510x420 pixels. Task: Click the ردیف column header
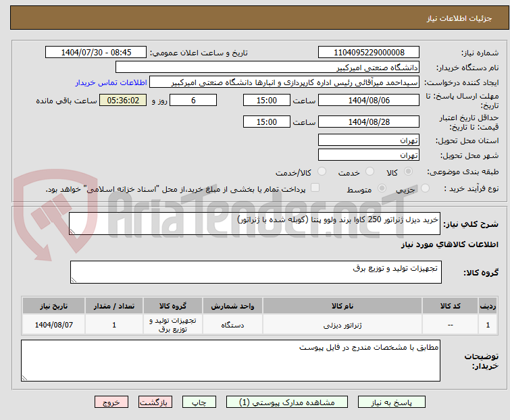[488, 306]
